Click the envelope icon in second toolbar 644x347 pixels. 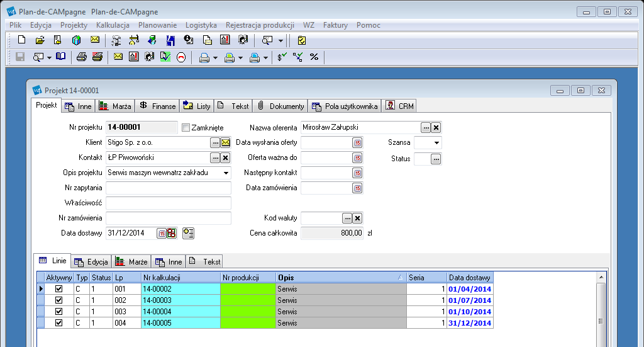(x=118, y=57)
